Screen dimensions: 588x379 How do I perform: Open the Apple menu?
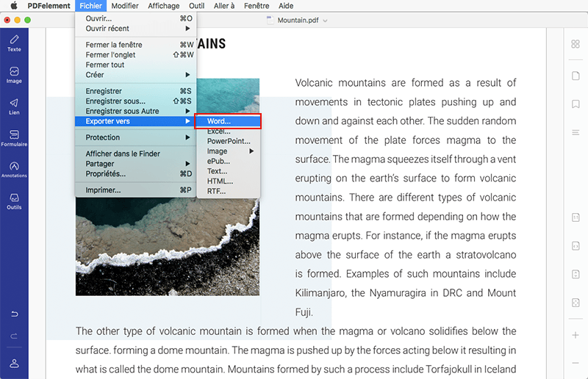click(13, 6)
